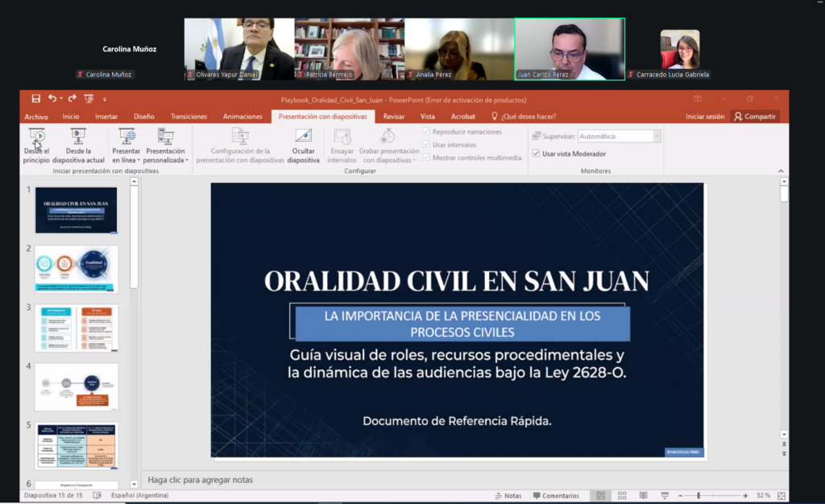Click Ocultar diapositiva button
Screen dimensions: 825x504
tap(303, 146)
